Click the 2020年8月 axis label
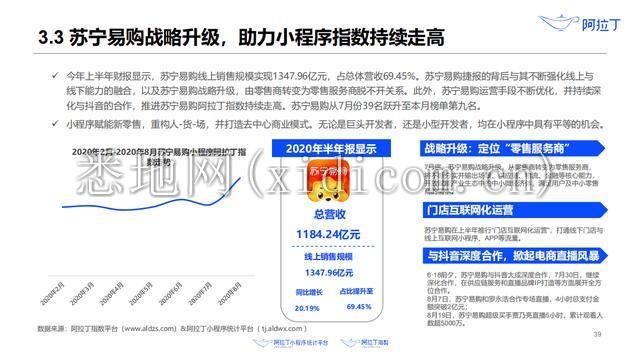Viewport: 640px width, 360px height. [x=229, y=293]
